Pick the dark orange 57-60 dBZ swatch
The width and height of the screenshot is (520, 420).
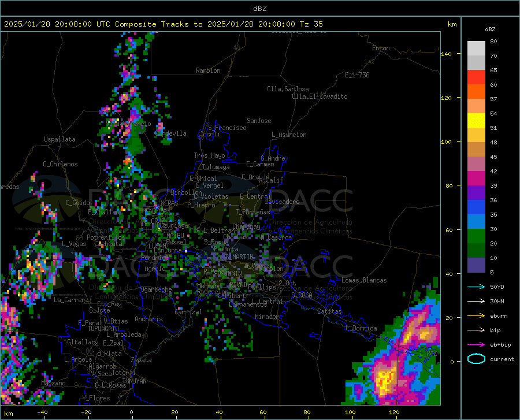(476, 92)
